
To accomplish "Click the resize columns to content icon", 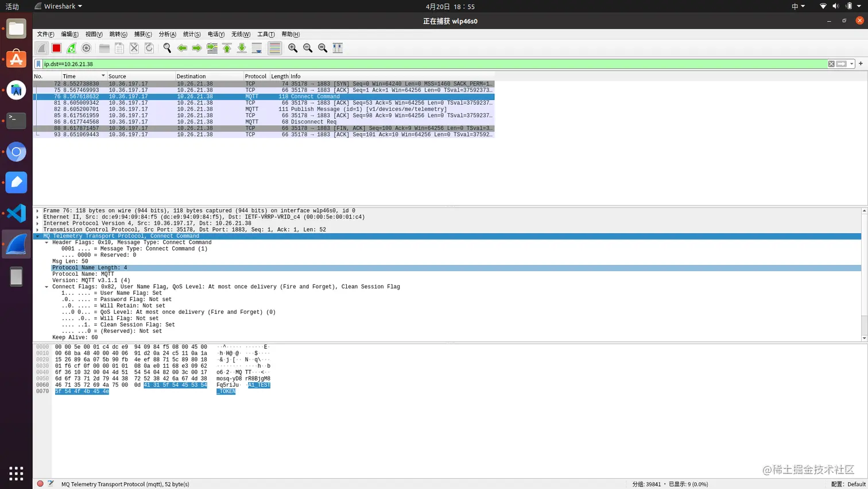I will click(338, 48).
